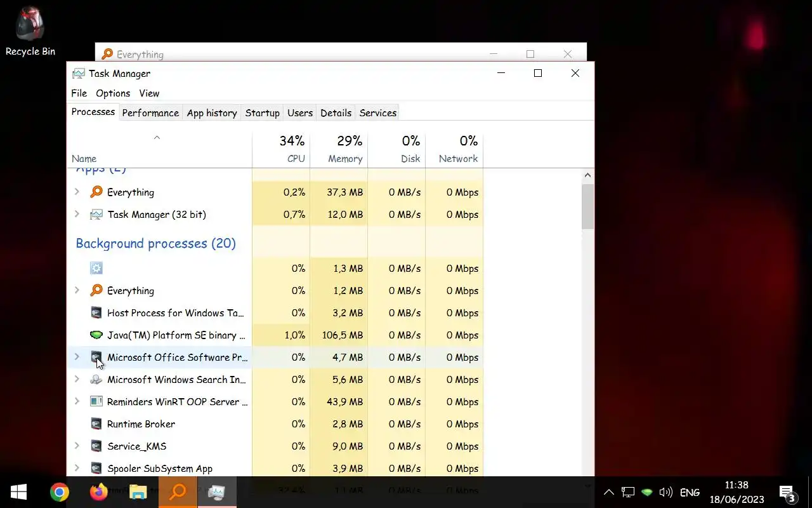Click Microsoft Office Software Protection icon

click(x=96, y=357)
